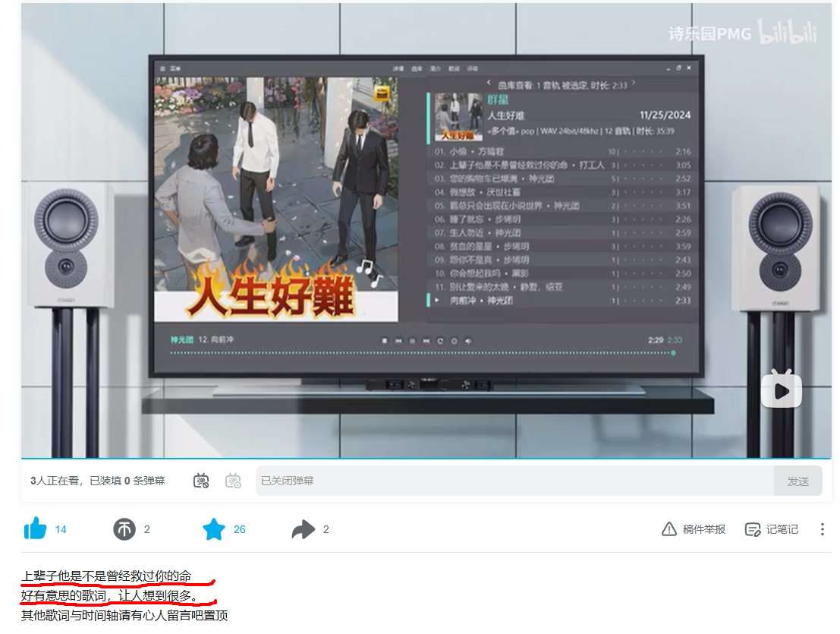This screenshot has height=634, width=840.
Task: Click the 记笔记 take notes link
Action: tap(782, 529)
